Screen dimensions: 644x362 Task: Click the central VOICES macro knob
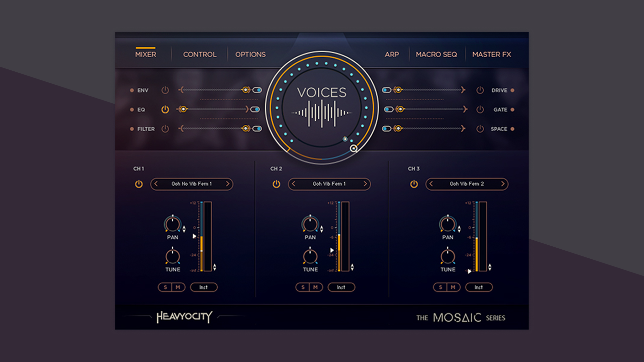click(x=321, y=107)
